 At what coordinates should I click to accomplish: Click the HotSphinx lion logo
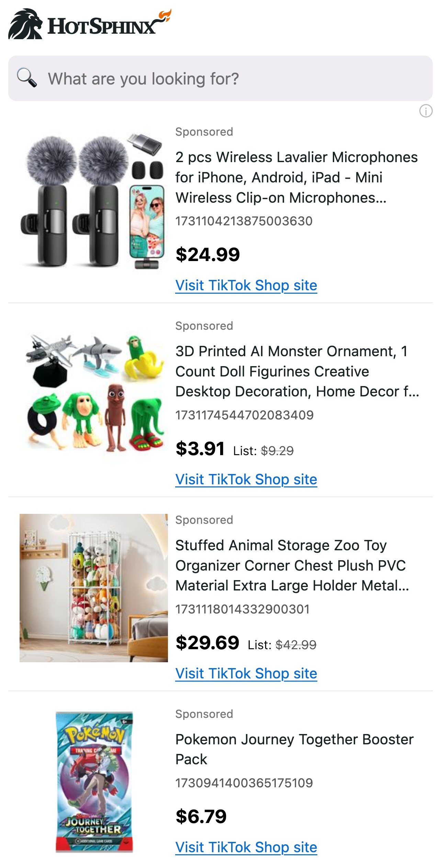tap(25, 24)
